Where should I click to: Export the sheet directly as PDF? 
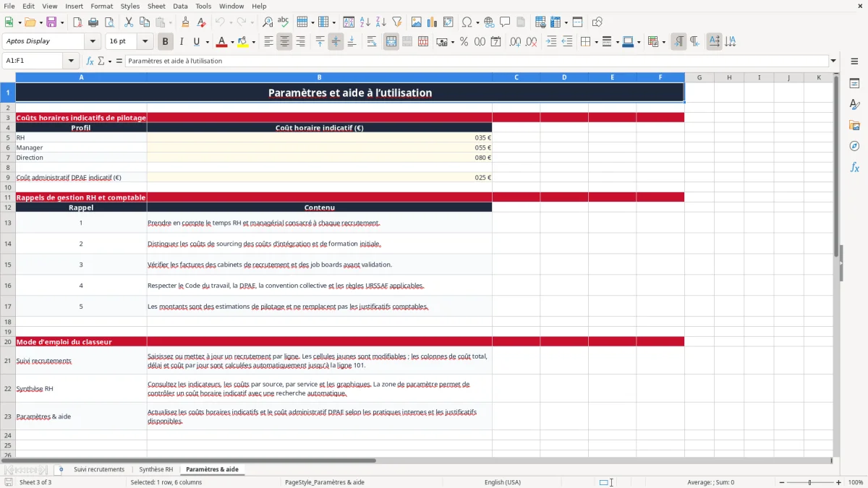click(77, 22)
